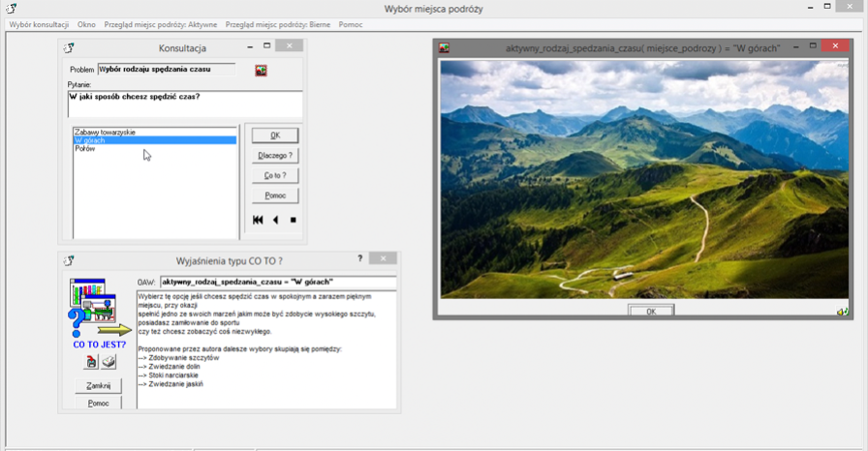This screenshot has height=451, width=868.
Task: Click 'Zamknij' to close explanation window
Action: point(98,385)
